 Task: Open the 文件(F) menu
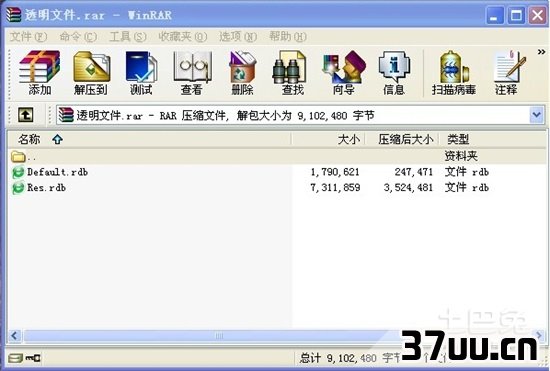28,36
